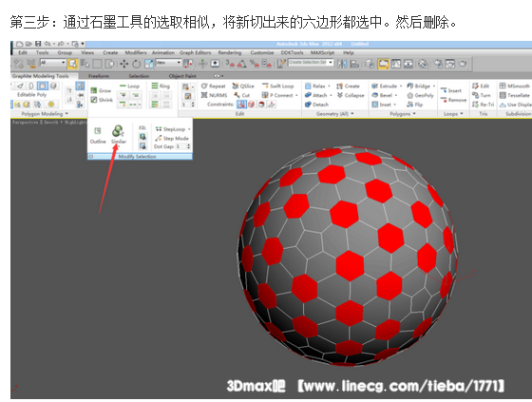The image size is (532, 402).
Task: Open the View coordinate system dropdown
Action: pos(168,63)
